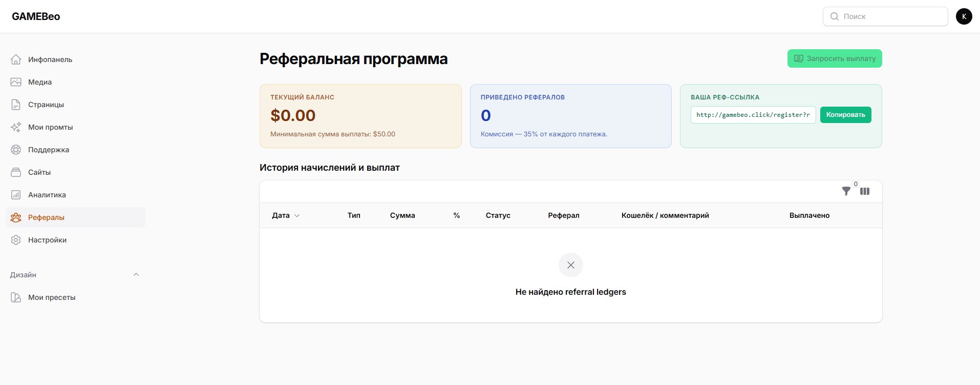Click the Выплачено column header
Screen dimensions: 980x385
tap(809, 215)
